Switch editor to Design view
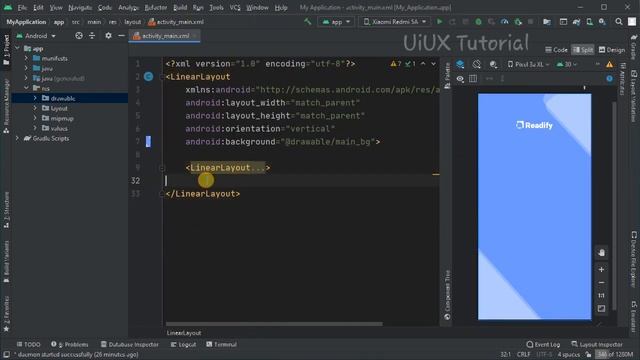The height and width of the screenshot is (360, 640). pos(611,50)
